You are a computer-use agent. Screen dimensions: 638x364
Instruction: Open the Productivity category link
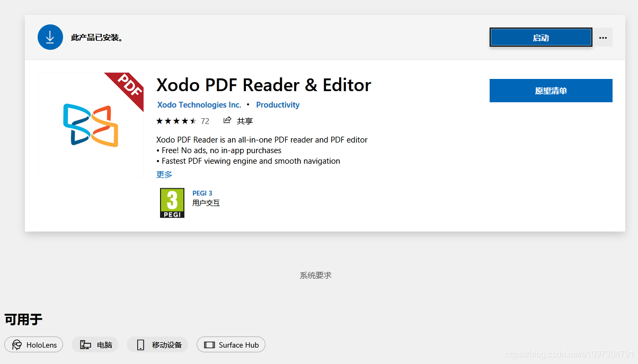pyautogui.click(x=278, y=105)
